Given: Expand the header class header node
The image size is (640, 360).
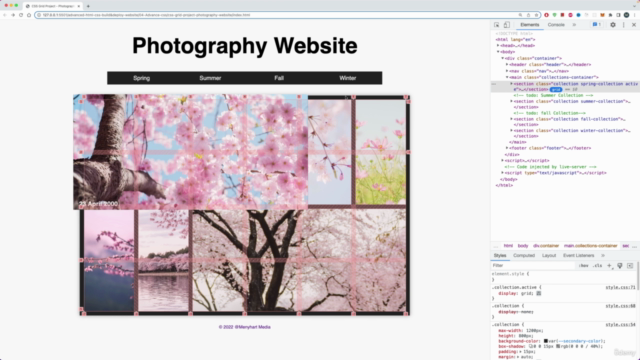Looking at the screenshot, I should (x=507, y=64).
